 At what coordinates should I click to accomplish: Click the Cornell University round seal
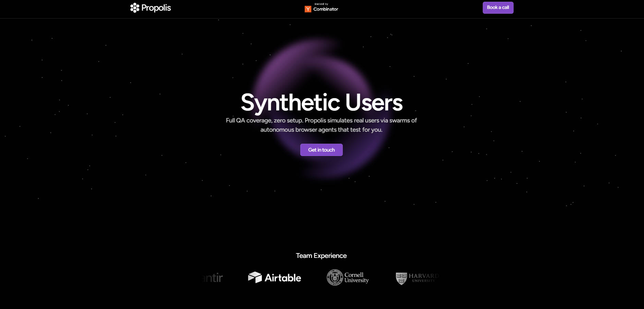(335, 277)
